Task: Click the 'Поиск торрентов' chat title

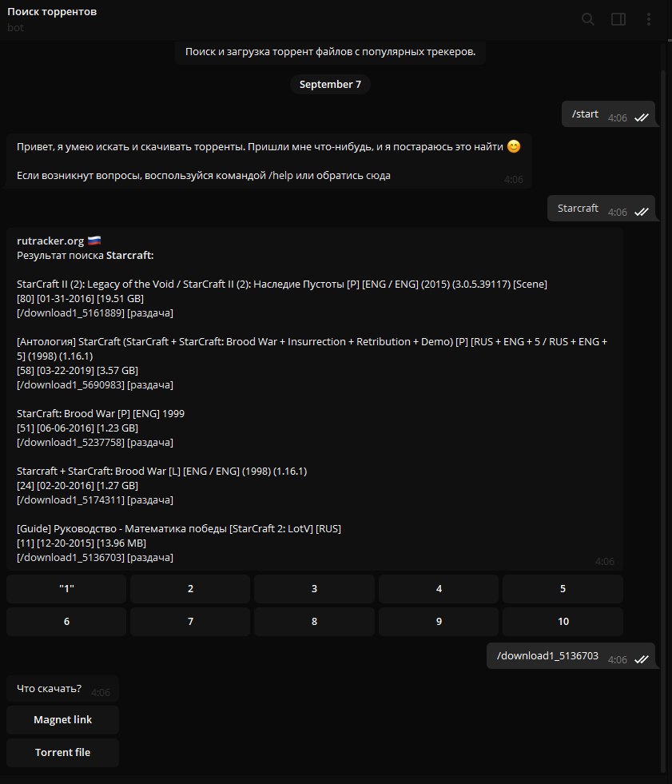Action: [52, 11]
